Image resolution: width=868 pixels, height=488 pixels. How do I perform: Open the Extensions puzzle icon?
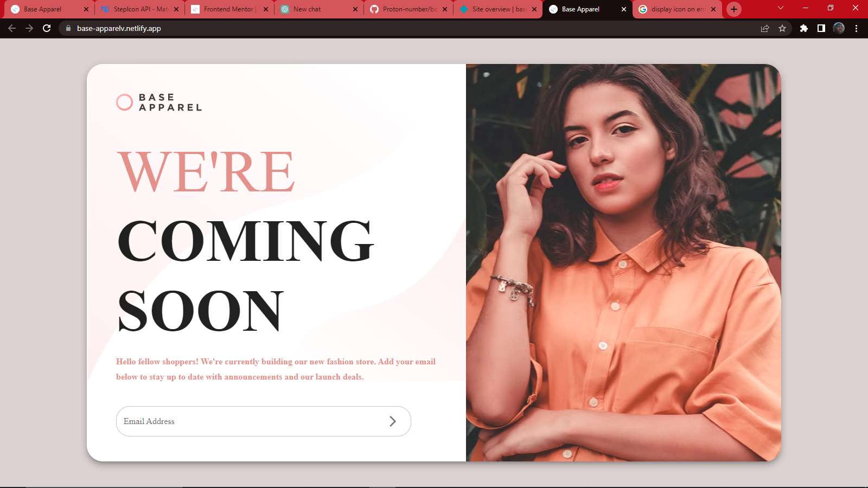(x=804, y=28)
